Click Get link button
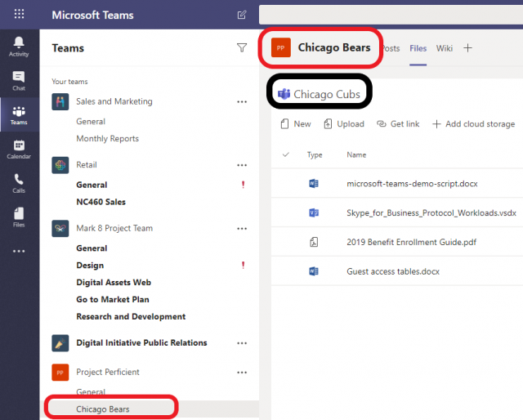 tap(398, 124)
